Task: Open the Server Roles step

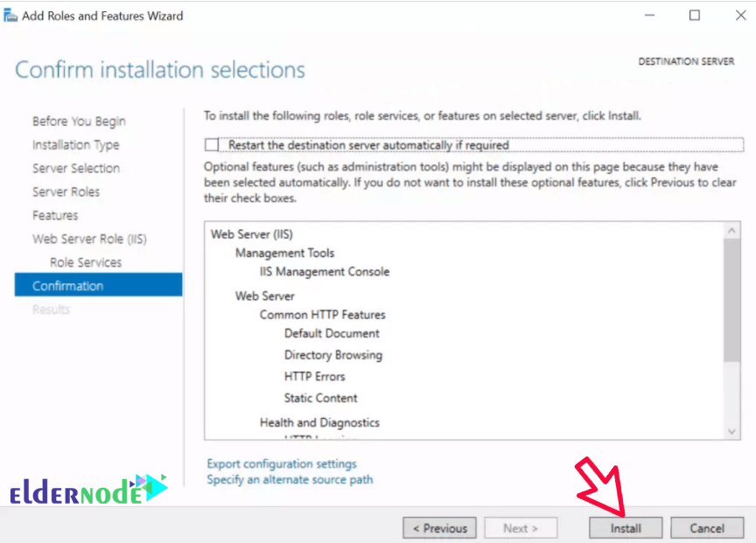Action: (66, 191)
